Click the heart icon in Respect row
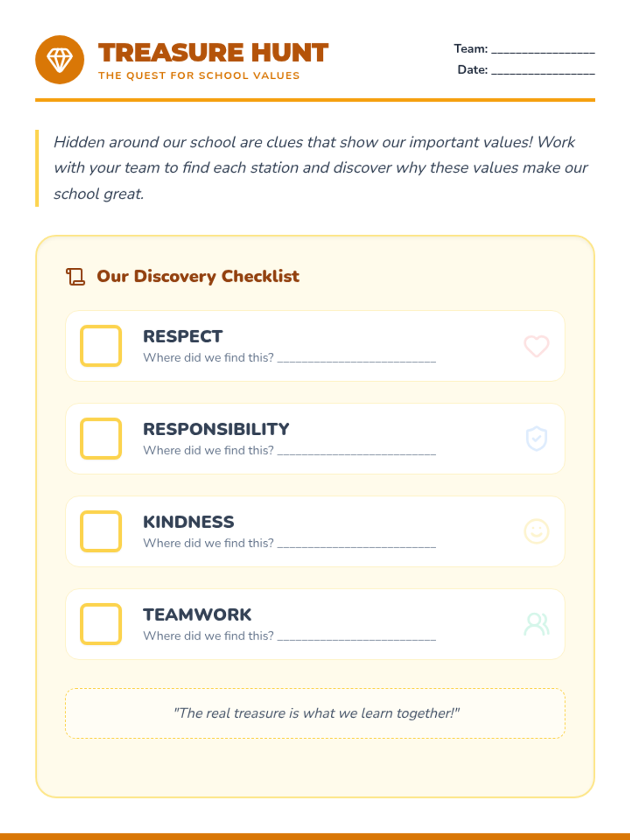 (x=537, y=346)
